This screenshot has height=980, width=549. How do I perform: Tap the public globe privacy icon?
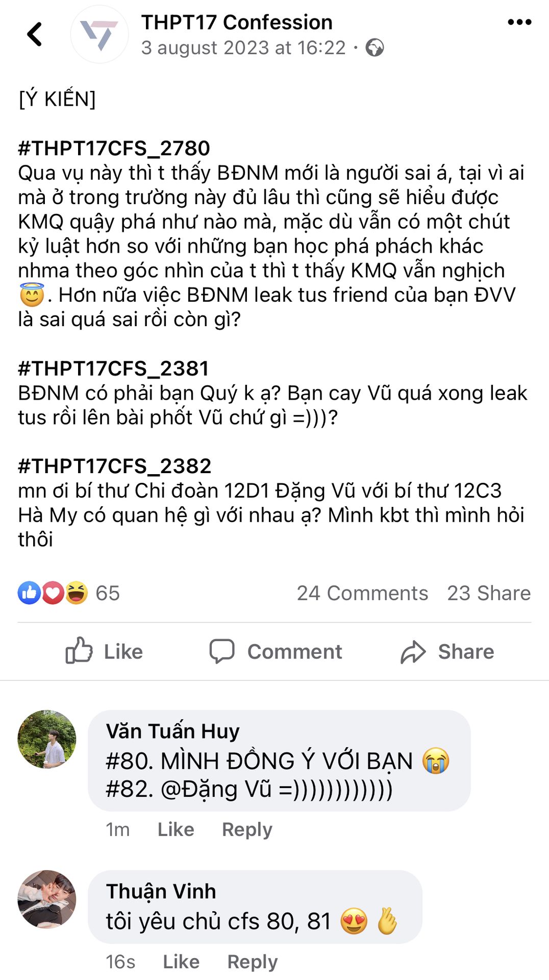click(x=375, y=47)
